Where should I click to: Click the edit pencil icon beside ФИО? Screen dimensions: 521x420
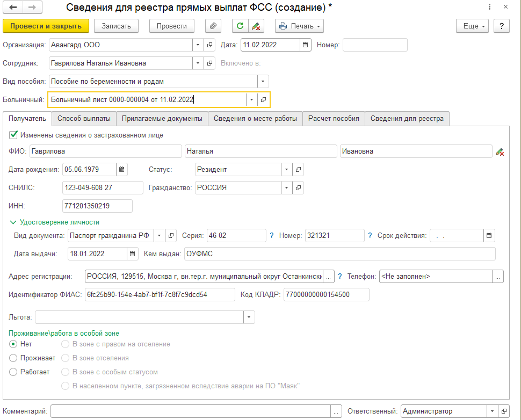[x=500, y=152]
